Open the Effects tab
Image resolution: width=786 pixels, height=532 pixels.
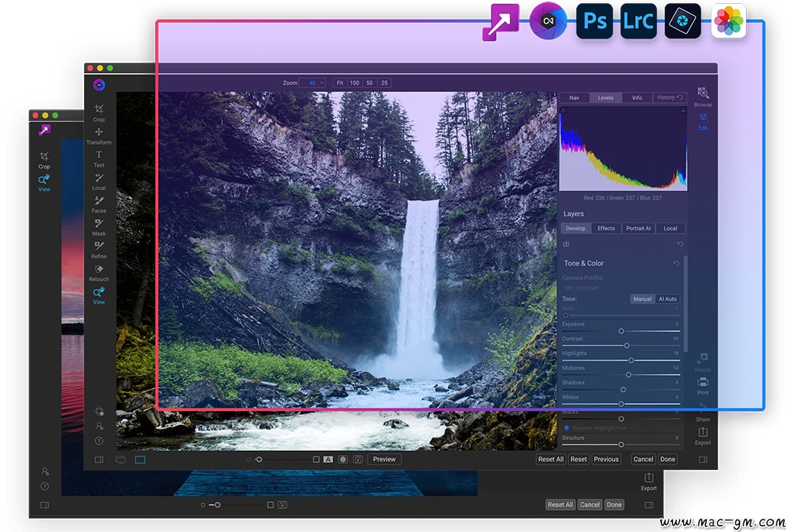coord(606,229)
